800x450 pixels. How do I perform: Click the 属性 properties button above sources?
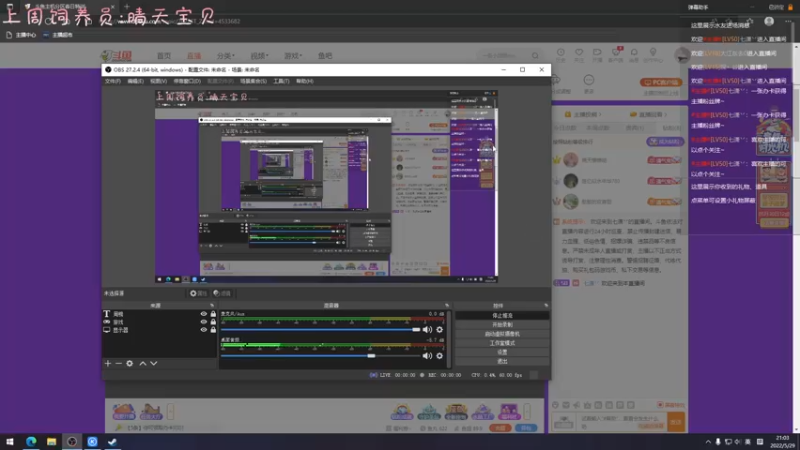point(198,293)
